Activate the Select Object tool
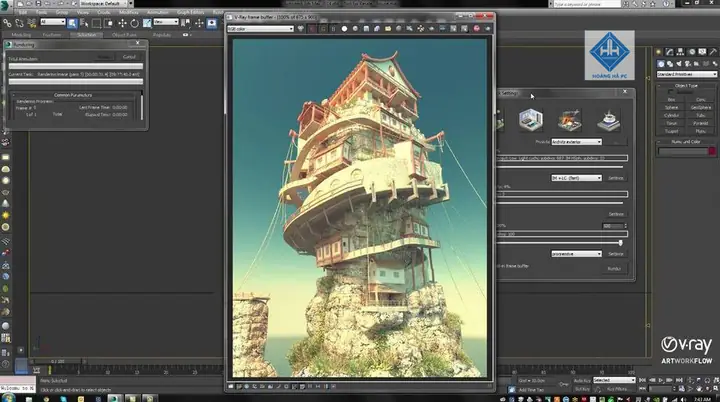 [72, 23]
